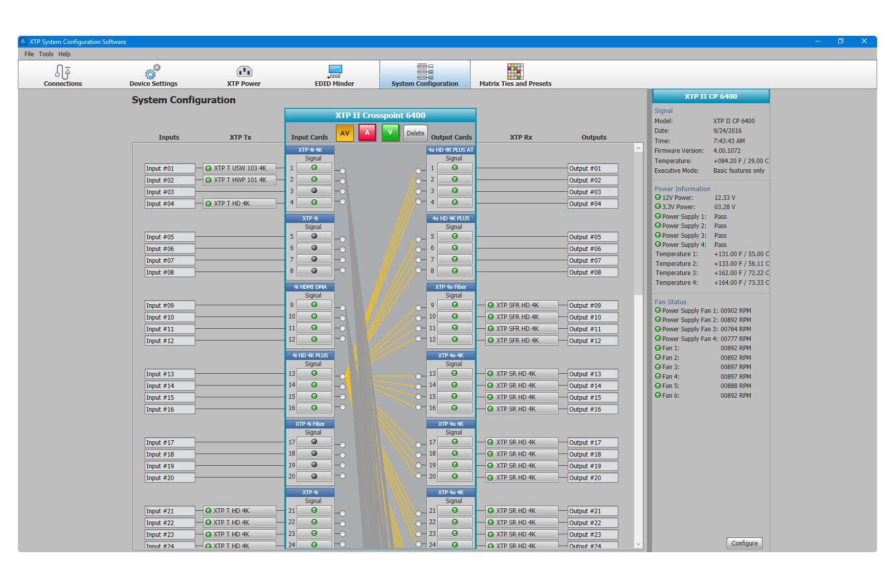Click input 9 tie connection node
This screenshot has height=588, width=895.
[x=343, y=308]
